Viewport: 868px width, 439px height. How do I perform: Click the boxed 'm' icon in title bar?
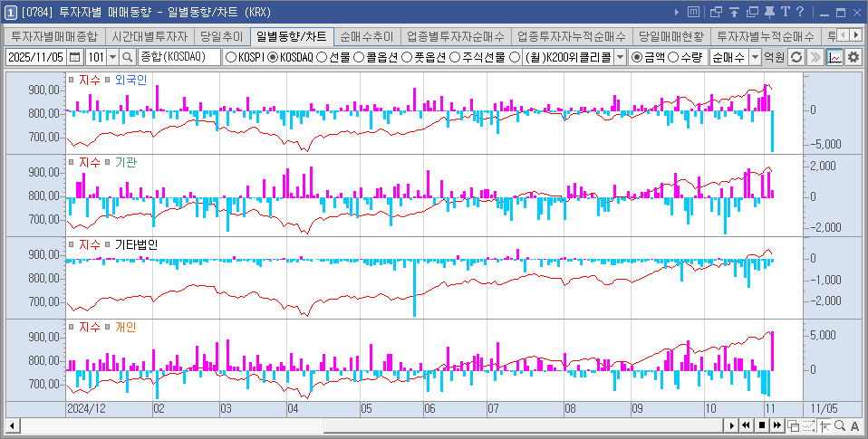click(x=694, y=12)
